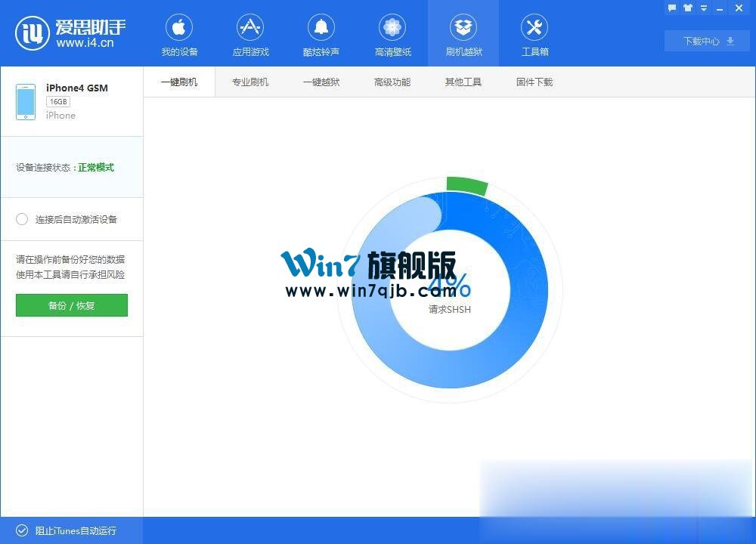Screen dimensions: 756x544
Task: Click the 使用本工具请自行承担风险 warning text
Action: tap(70, 275)
